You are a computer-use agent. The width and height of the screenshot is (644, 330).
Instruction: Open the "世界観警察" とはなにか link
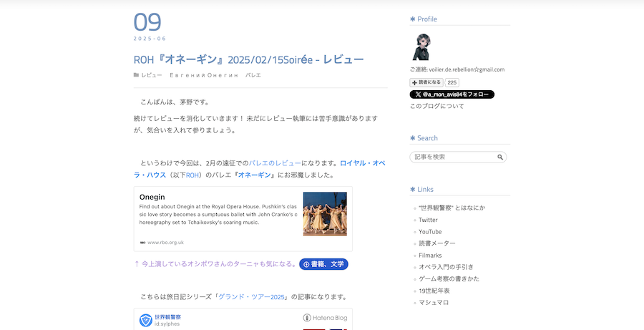(452, 208)
